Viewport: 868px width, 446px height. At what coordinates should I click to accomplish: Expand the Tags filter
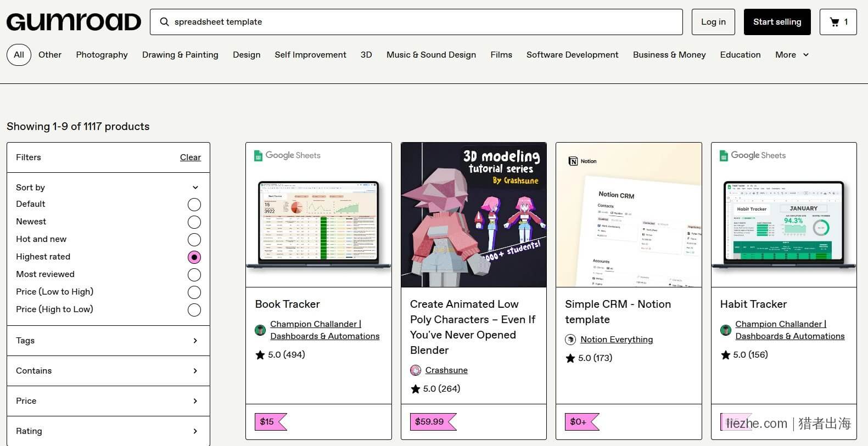(x=108, y=341)
